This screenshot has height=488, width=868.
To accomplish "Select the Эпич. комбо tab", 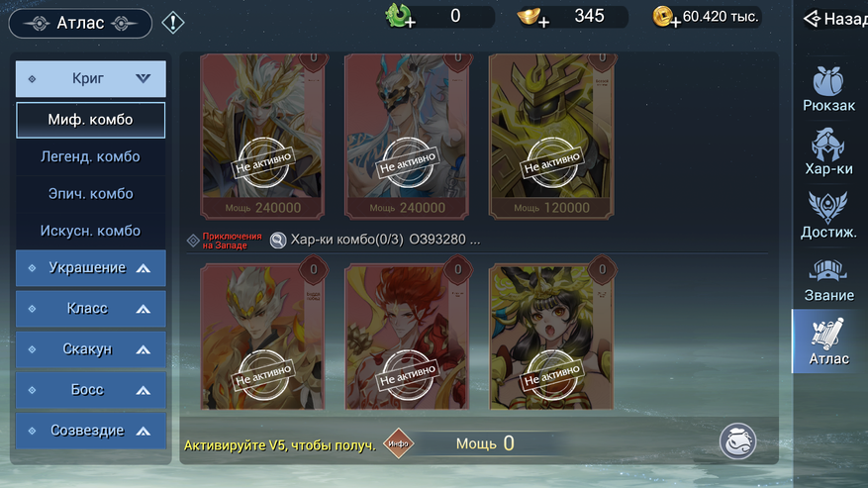I will (x=90, y=194).
